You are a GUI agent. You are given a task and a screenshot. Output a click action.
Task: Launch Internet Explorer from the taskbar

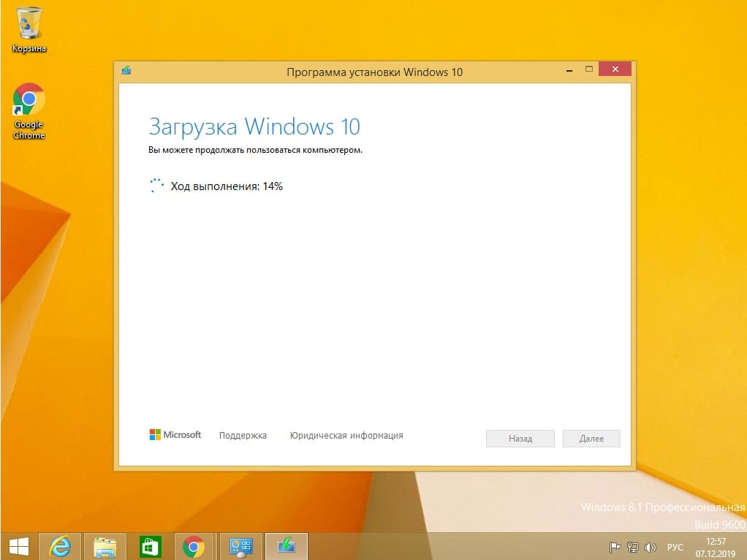point(59,547)
